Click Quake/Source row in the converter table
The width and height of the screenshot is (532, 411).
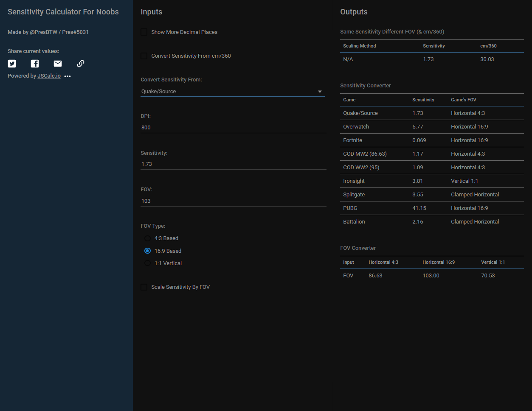tap(432, 113)
